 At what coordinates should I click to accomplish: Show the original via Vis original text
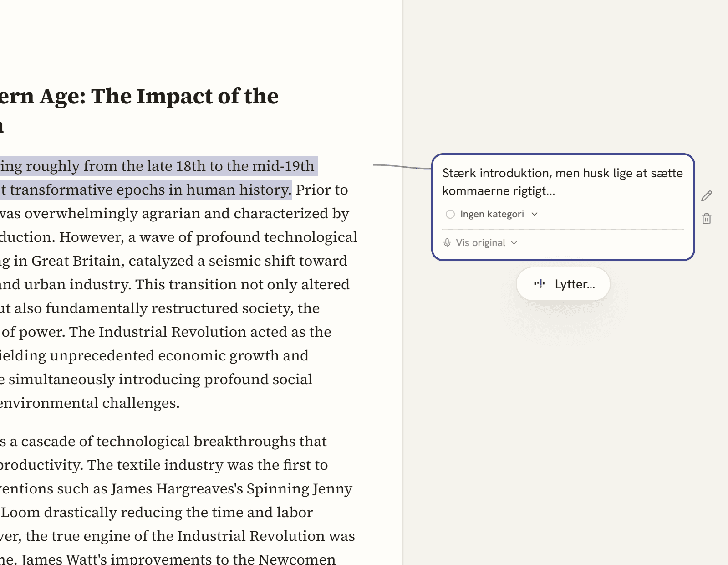tap(481, 243)
